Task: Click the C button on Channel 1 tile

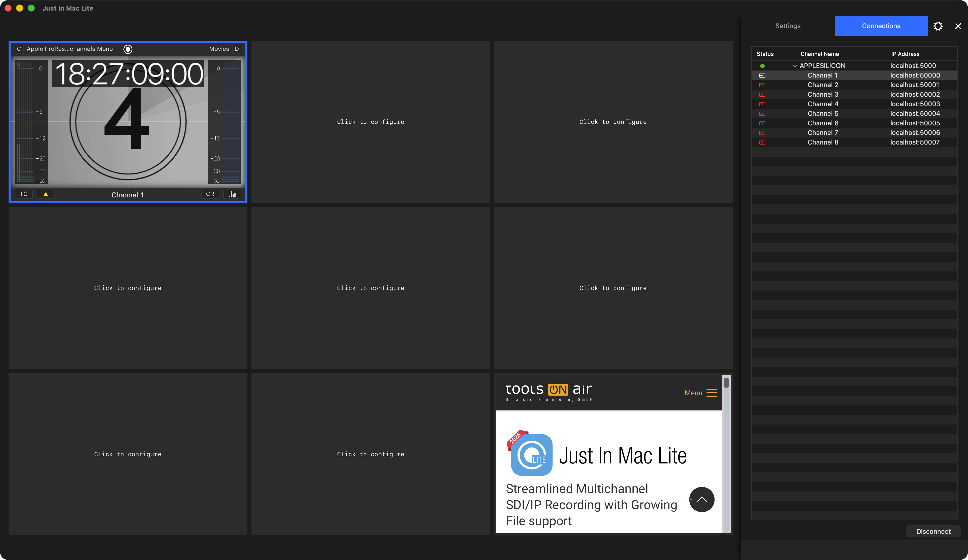Action: (x=19, y=49)
